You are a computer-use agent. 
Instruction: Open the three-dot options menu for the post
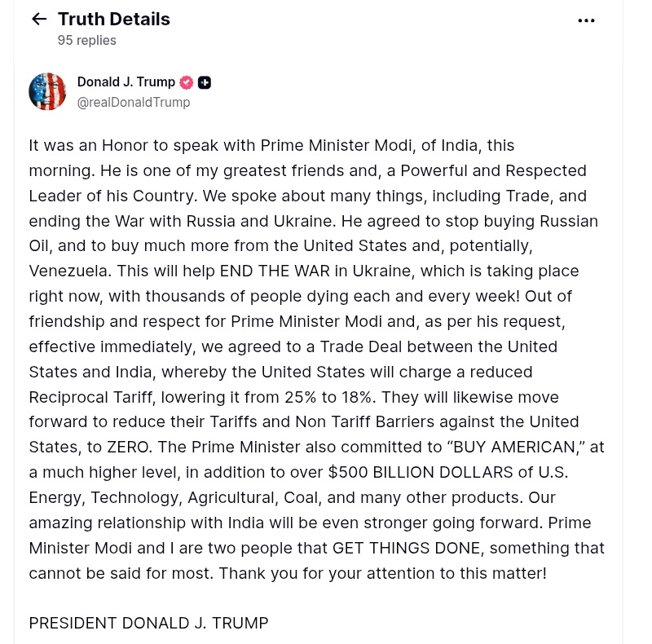(586, 20)
